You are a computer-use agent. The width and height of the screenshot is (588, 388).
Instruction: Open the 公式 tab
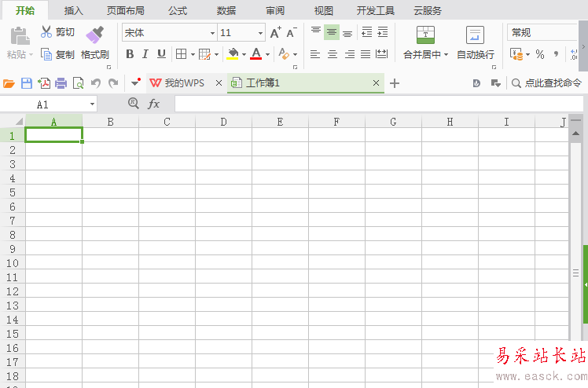pos(178,10)
